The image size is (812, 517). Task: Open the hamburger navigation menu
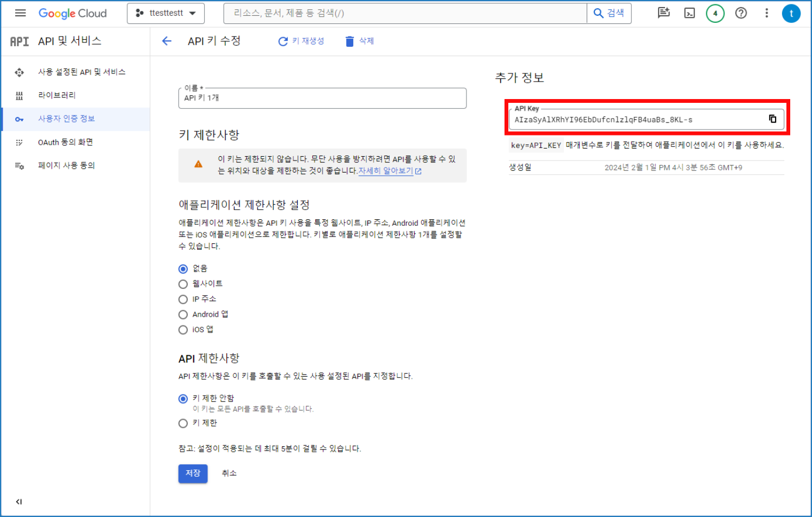[20, 13]
